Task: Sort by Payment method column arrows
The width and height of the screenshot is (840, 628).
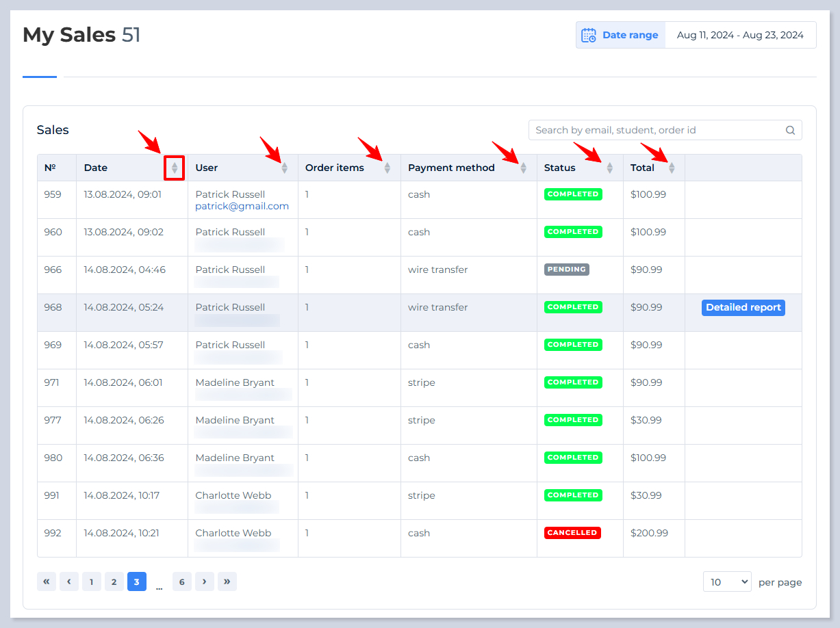Action: pyautogui.click(x=524, y=168)
